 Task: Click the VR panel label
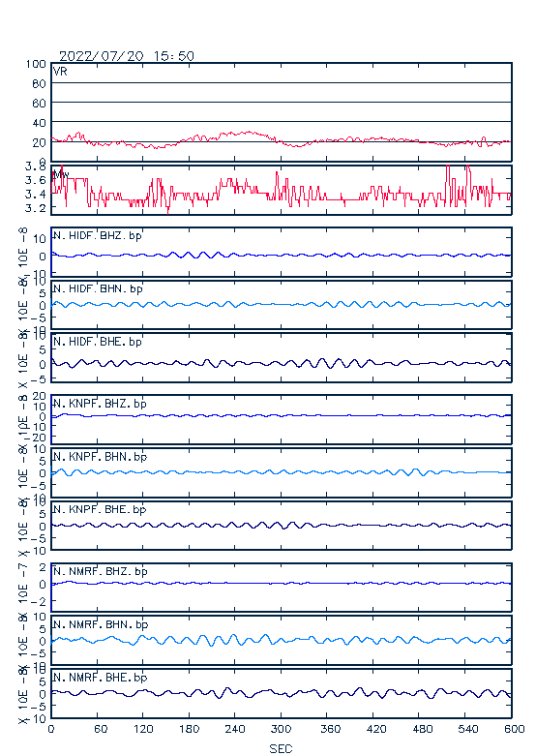(x=60, y=72)
